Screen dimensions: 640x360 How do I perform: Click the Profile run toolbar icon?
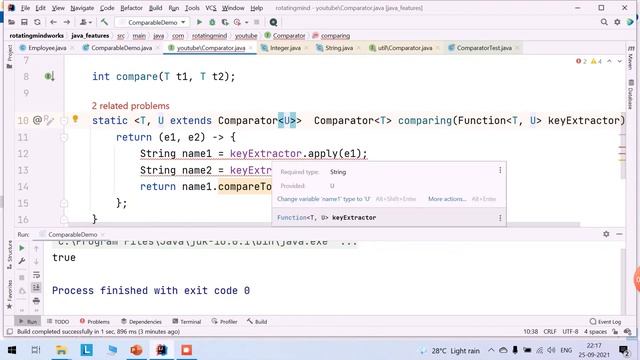tap(237, 22)
